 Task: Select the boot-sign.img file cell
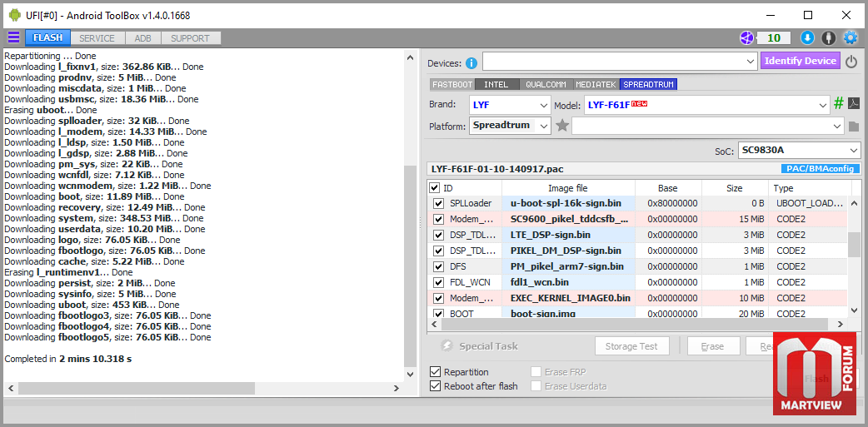[x=568, y=314]
